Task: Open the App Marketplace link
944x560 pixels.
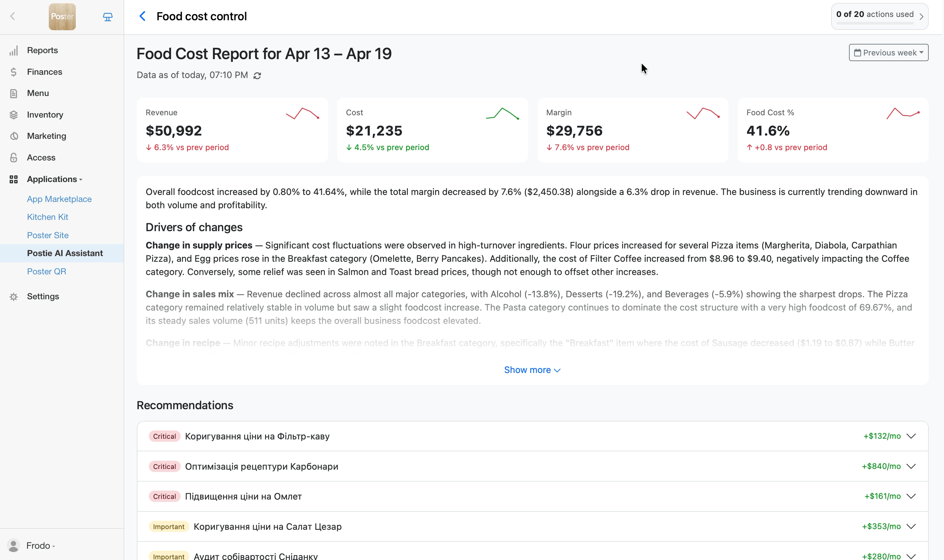Action: point(59,199)
